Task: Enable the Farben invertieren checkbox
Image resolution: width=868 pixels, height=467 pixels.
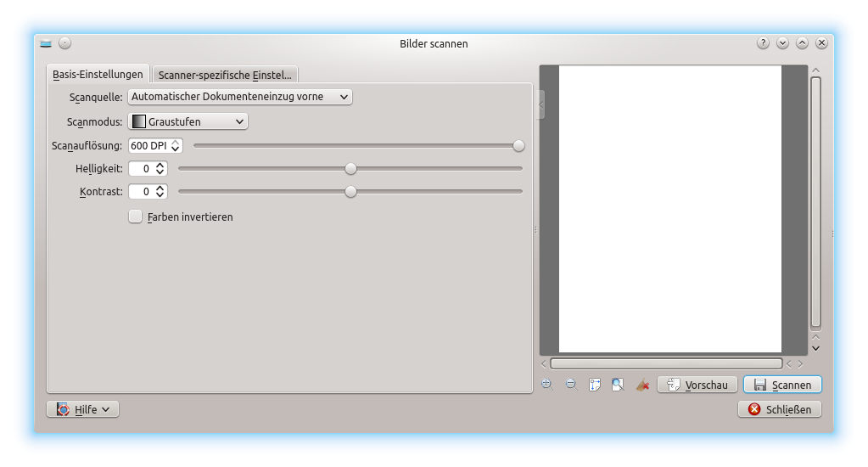Action: click(135, 216)
